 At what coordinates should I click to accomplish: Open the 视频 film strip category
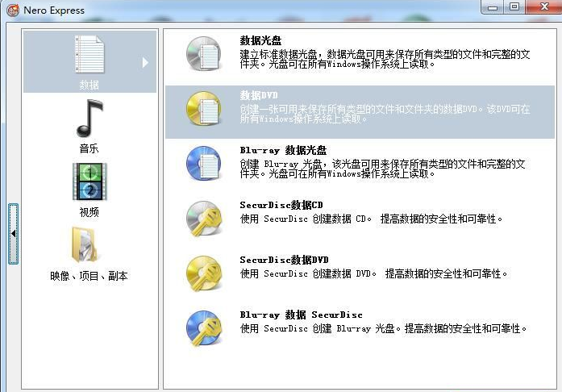click(90, 181)
